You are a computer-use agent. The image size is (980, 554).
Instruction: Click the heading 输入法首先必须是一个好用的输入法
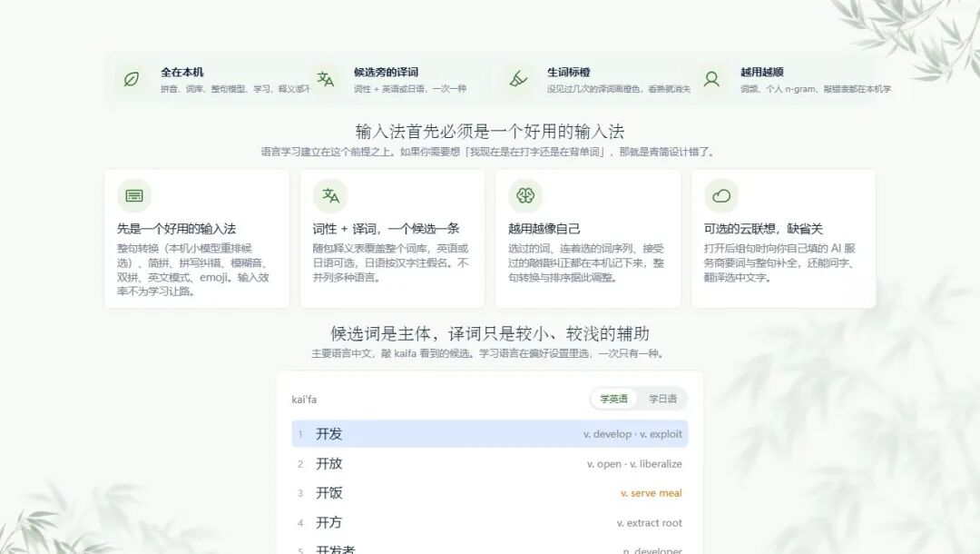490,132
